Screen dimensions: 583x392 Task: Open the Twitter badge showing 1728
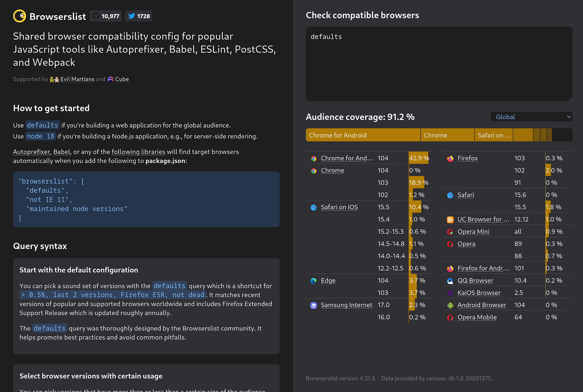139,16
